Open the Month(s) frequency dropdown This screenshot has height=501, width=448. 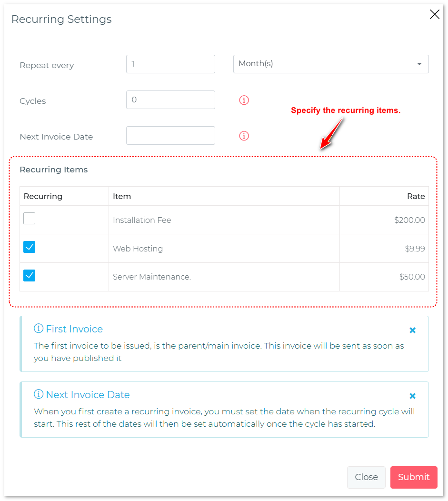pyautogui.click(x=330, y=64)
